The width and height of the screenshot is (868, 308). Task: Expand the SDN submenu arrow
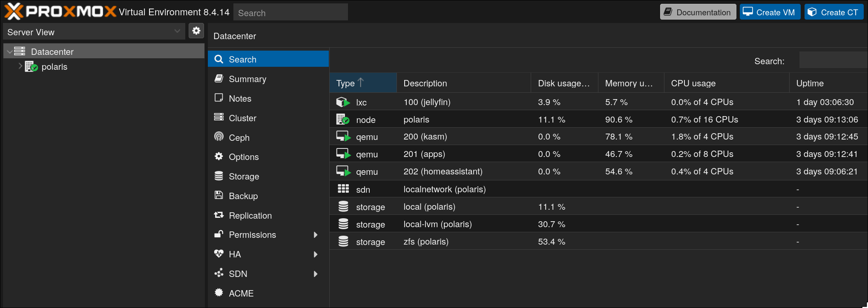tap(316, 274)
